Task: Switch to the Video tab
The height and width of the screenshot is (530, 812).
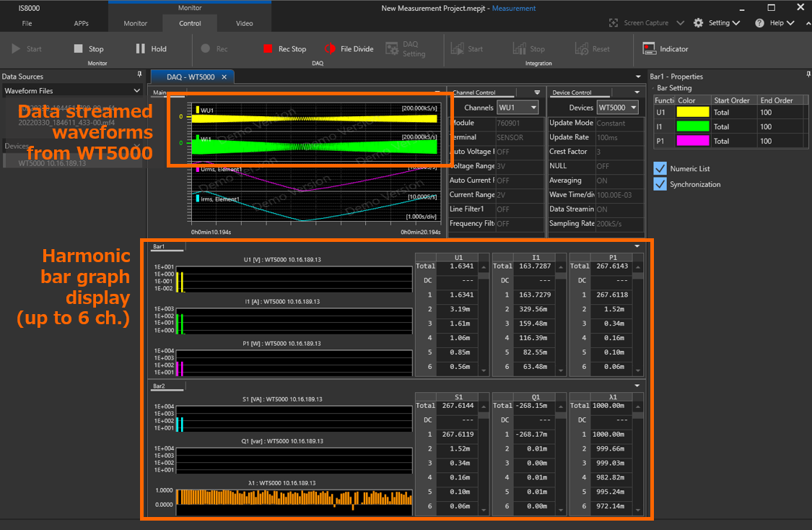Action: pos(245,23)
